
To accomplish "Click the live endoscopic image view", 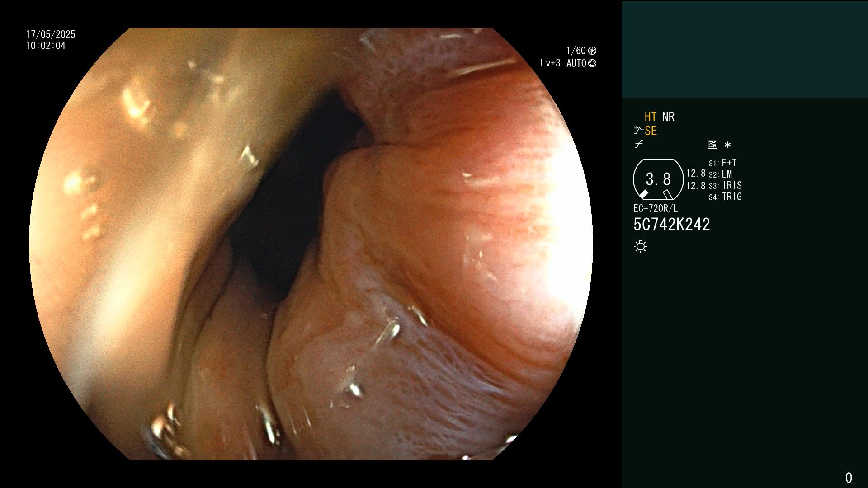I will (311, 244).
